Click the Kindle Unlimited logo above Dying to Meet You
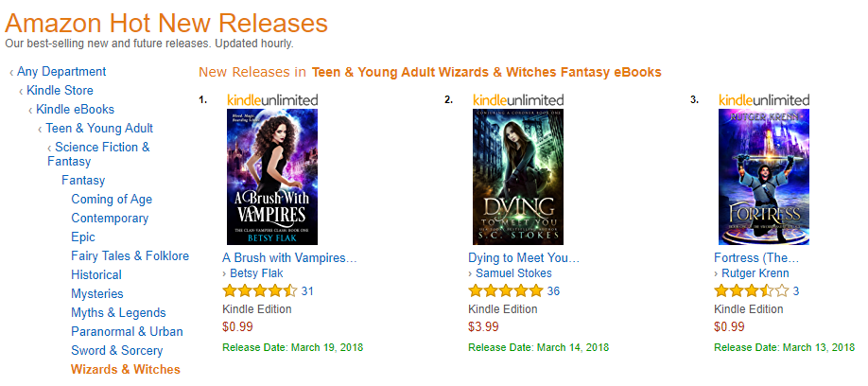The width and height of the screenshot is (868, 386). pyautogui.click(x=518, y=99)
